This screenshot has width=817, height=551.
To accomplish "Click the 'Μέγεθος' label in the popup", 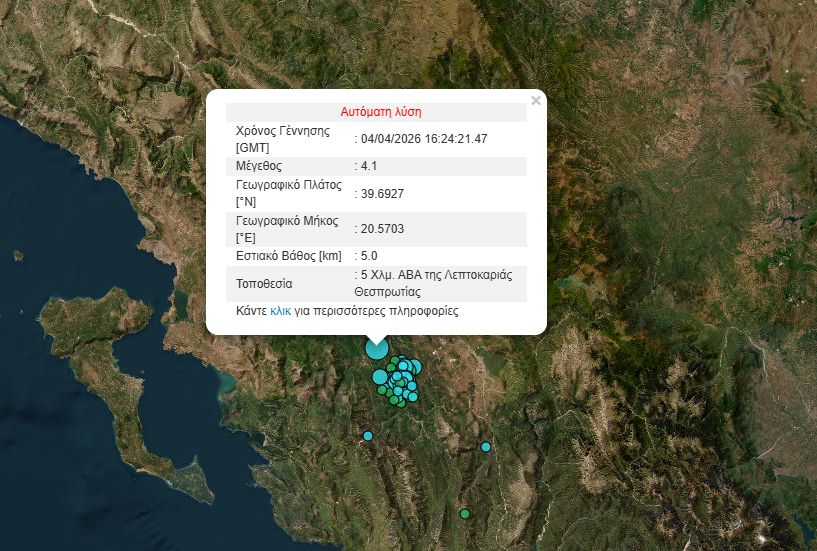I will 259,165.
